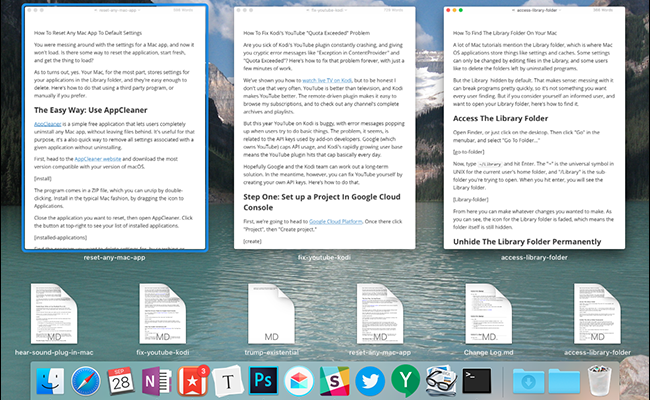Viewport: 650px width, 400px height.
Task: Open Twitter from the Dock
Action: [372, 380]
